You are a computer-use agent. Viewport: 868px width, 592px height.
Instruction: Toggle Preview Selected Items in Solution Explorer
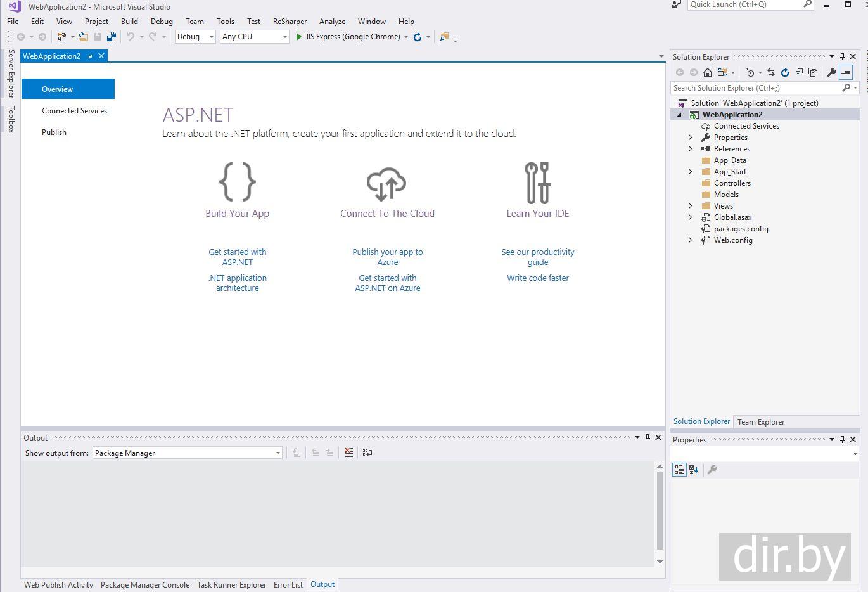(x=846, y=72)
